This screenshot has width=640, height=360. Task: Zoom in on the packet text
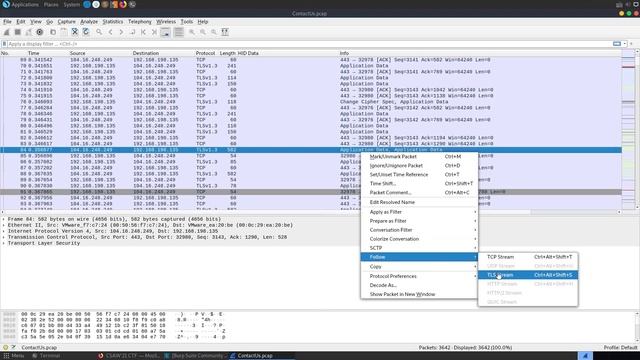192,32
